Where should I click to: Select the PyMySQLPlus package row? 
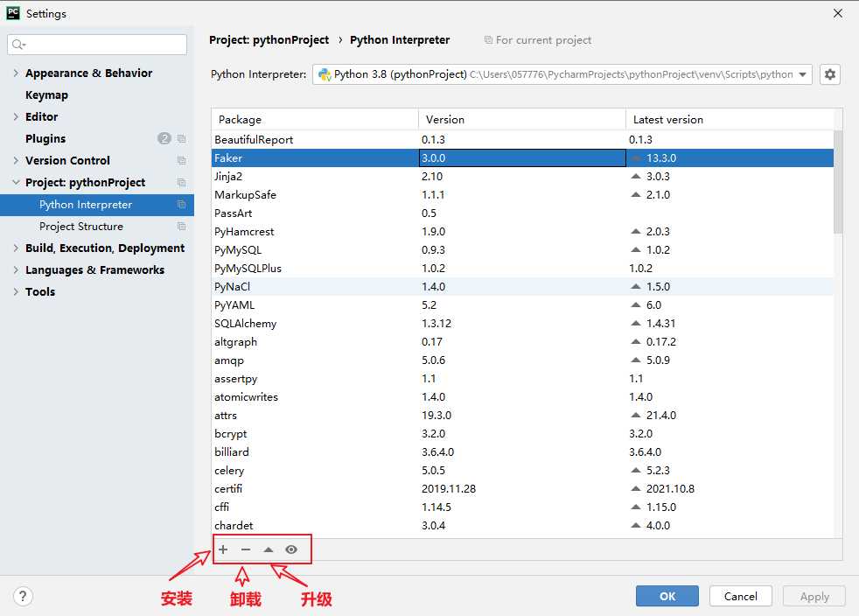pos(522,268)
